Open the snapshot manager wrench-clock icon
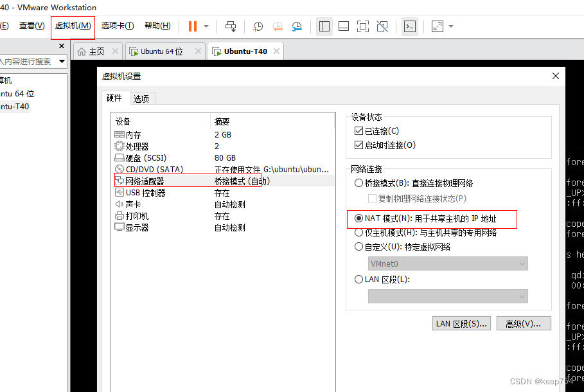 (297, 26)
